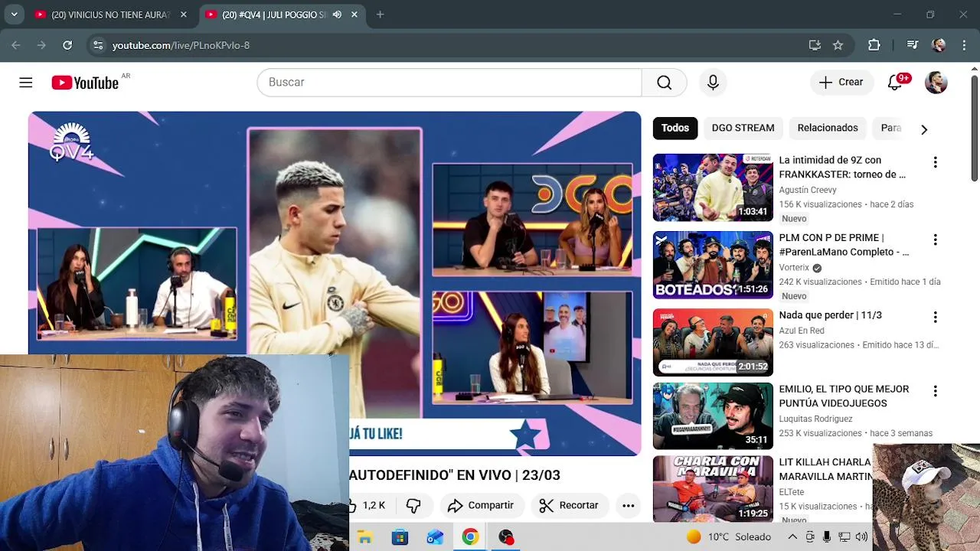
Task: Show more filter chips with the arrow
Action: (924, 129)
